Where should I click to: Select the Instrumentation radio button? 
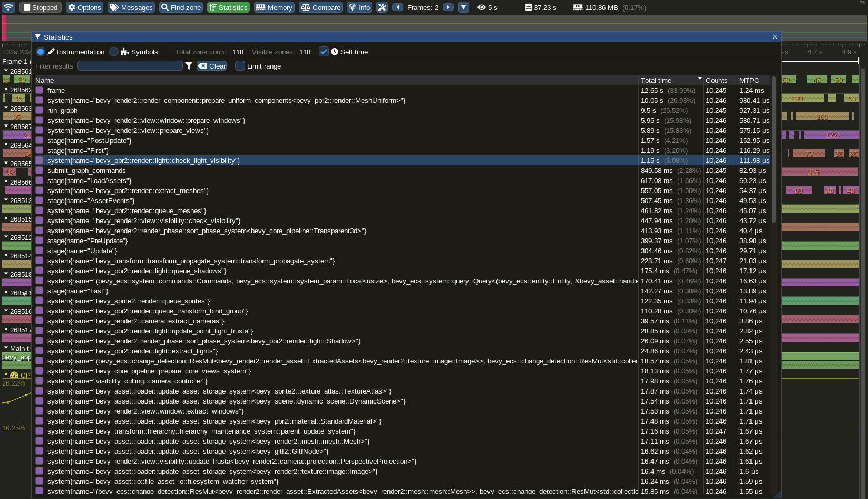(41, 52)
